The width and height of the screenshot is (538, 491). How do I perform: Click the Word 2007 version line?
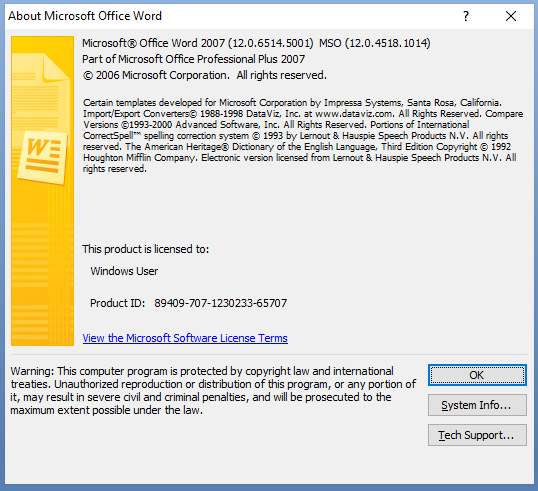pos(256,43)
